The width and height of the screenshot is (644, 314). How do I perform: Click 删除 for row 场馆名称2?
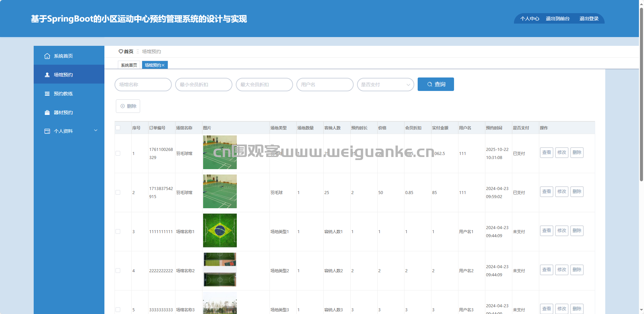click(x=577, y=270)
